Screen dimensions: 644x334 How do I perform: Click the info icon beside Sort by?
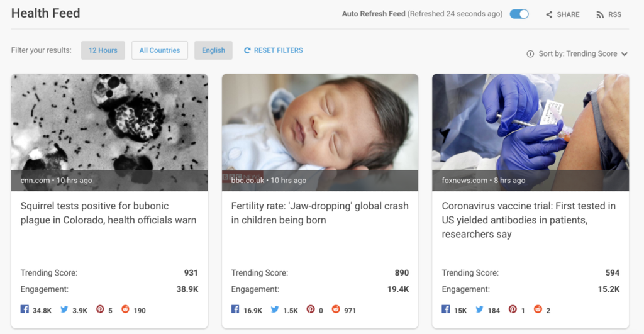(x=530, y=54)
